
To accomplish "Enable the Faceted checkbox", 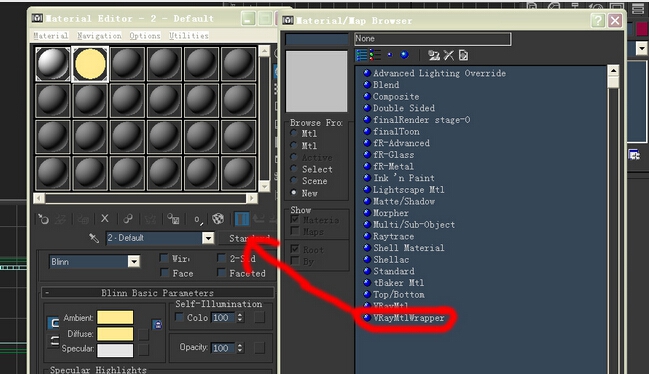I will pyautogui.click(x=221, y=273).
